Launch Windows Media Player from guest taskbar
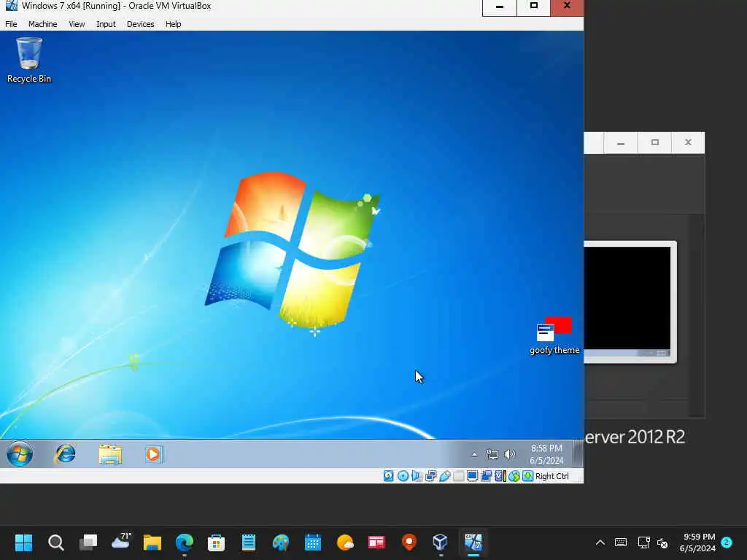 point(154,454)
